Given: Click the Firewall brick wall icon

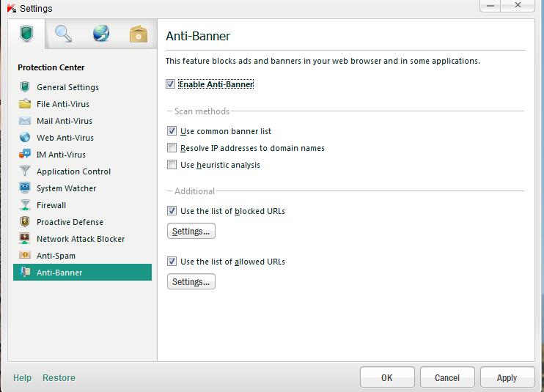Looking at the screenshot, I should (x=25, y=205).
